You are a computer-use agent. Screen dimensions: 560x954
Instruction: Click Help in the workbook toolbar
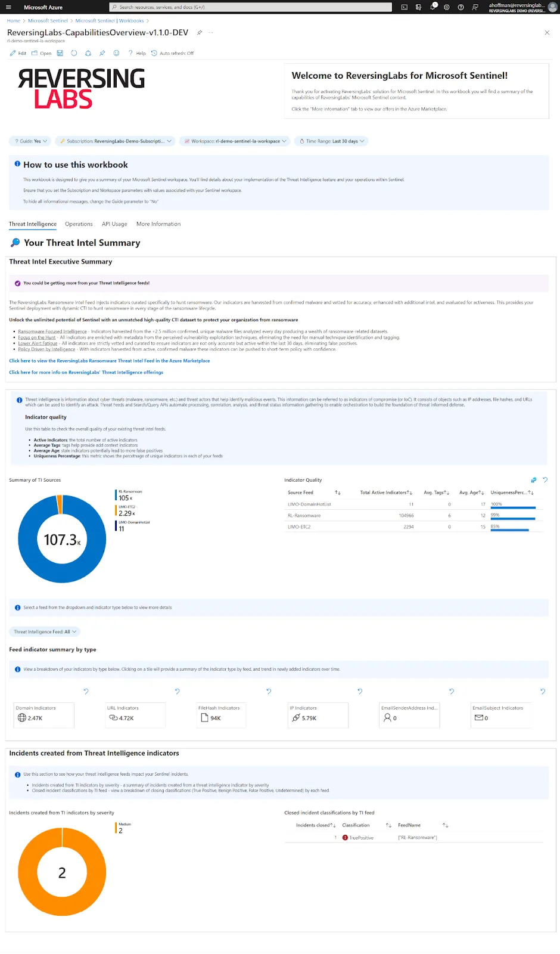(x=137, y=53)
